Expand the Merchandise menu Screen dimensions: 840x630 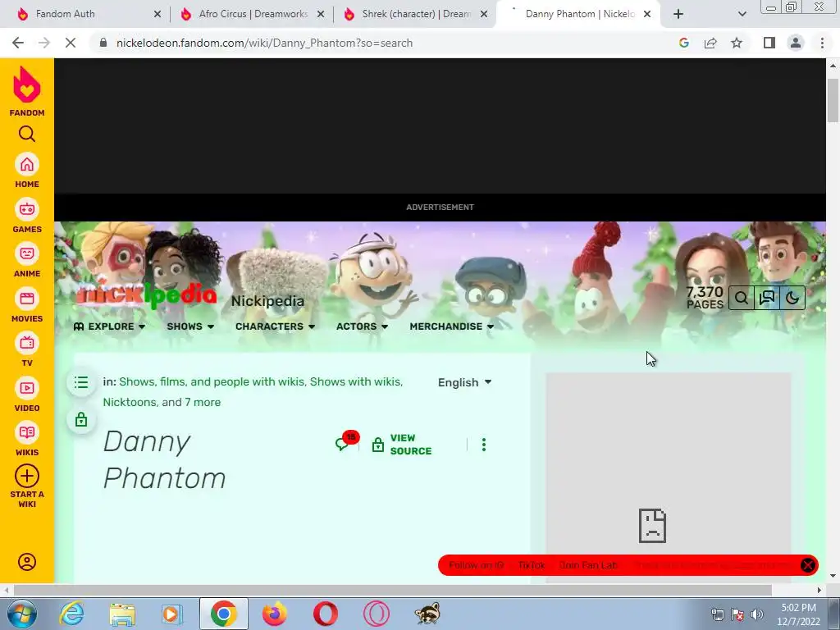[x=452, y=326]
